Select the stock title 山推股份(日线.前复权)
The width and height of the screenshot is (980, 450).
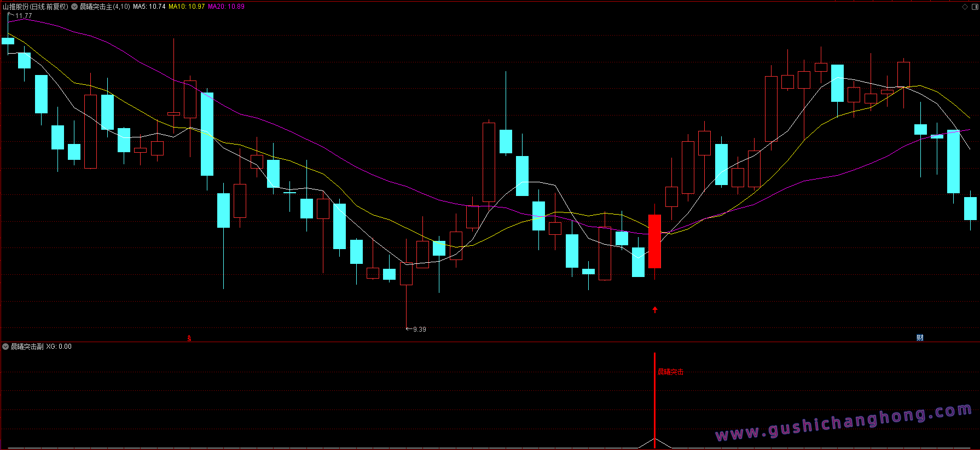click(x=36, y=7)
